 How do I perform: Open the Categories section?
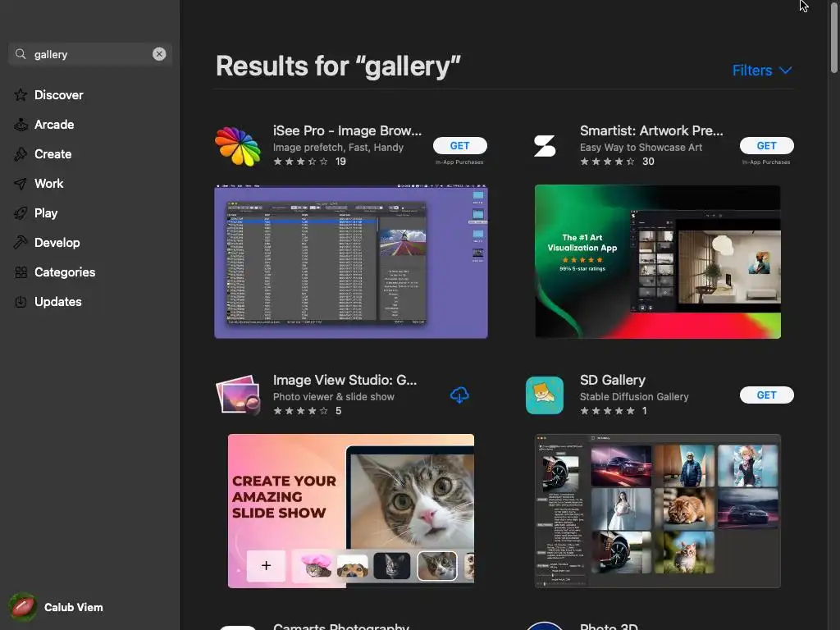pyautogui.click(x=65, y=272)
